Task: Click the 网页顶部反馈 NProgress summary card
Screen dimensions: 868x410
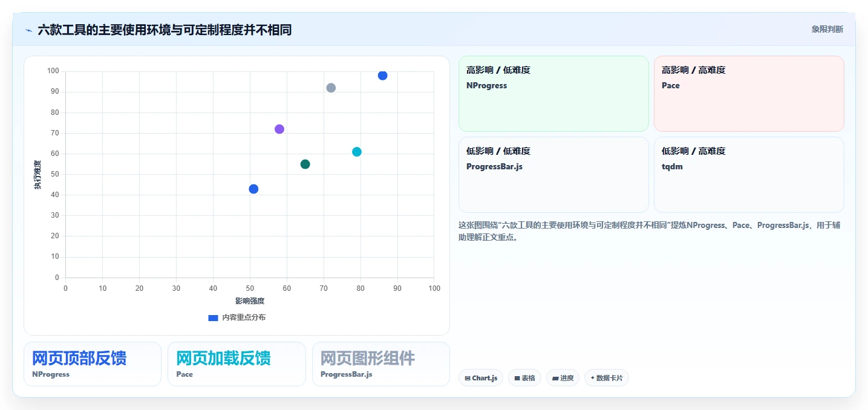Action: 93,364
